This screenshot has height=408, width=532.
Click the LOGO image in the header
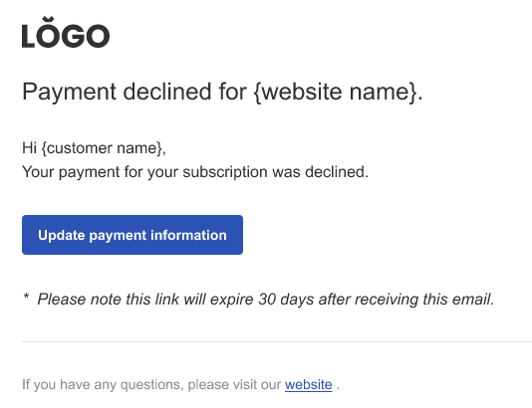pos(66,32)
